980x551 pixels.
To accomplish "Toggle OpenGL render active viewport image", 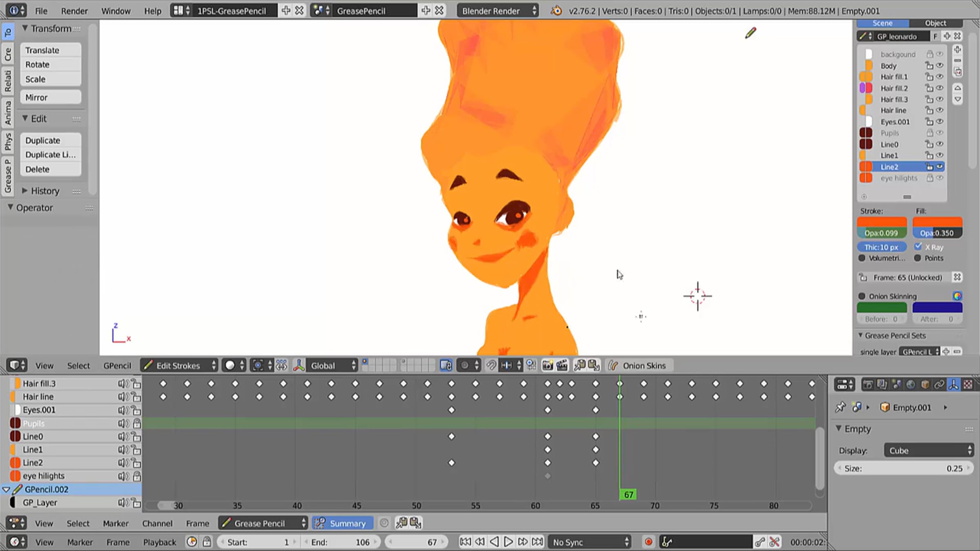I will (x=547, y=365).
